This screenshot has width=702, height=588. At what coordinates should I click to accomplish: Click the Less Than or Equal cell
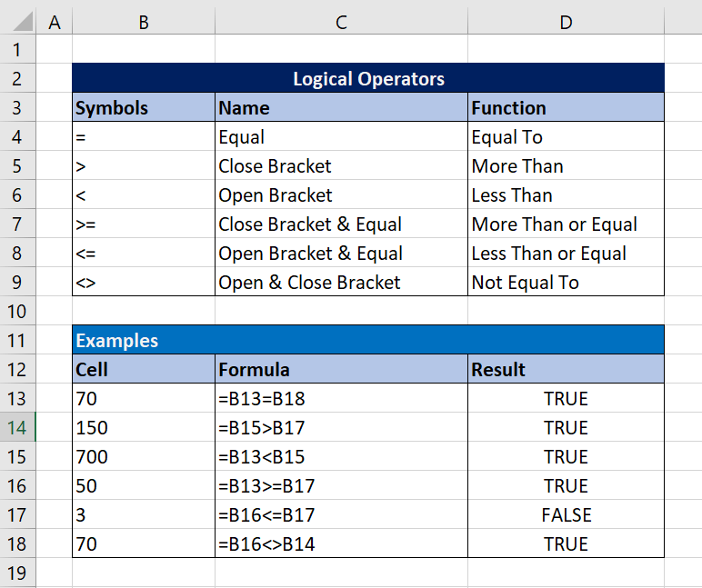(x=566, y=254)
